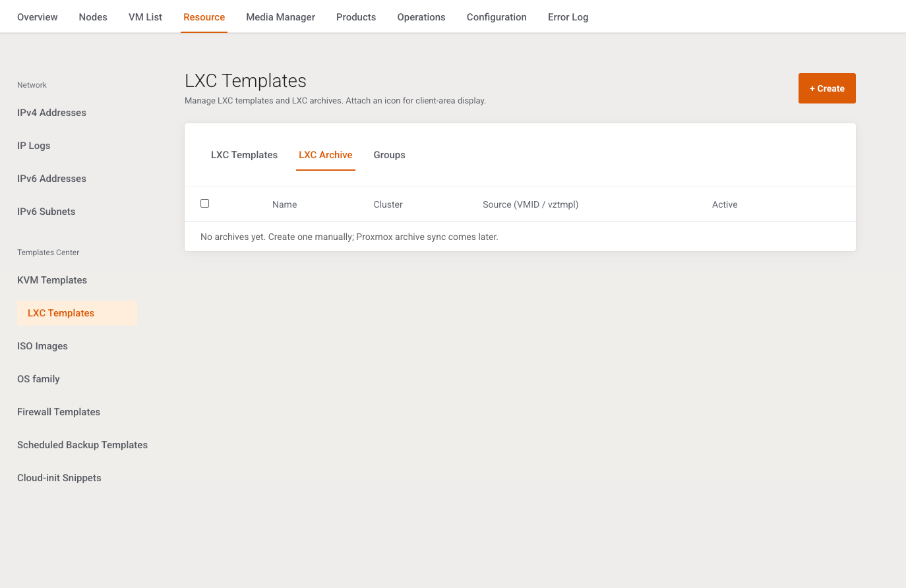This screenshot has width=906, height=588.
Task: Click the Name column header
Action: pos(284,204)
